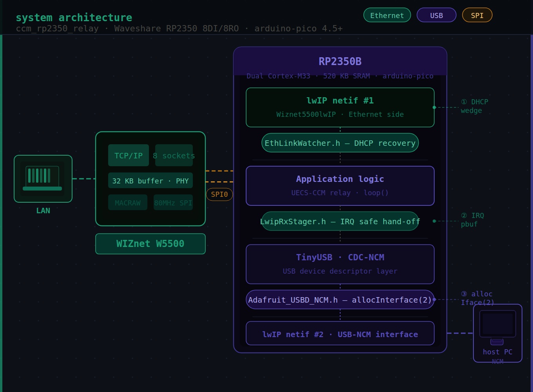Select the 80MHz SPI chip block

click(173, 202)
